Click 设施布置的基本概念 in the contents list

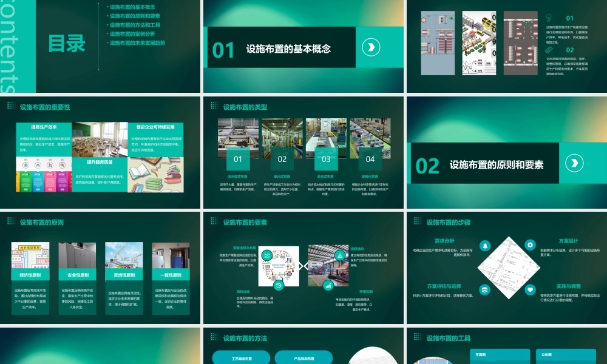[132, 7]
